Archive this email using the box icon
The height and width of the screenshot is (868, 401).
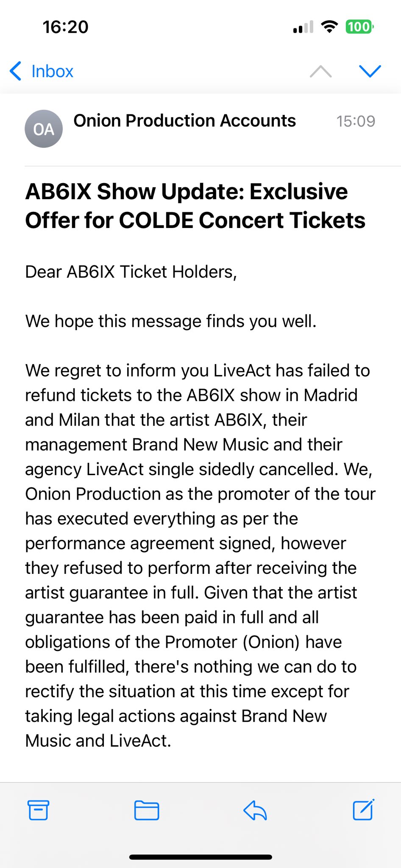(38, 810)
